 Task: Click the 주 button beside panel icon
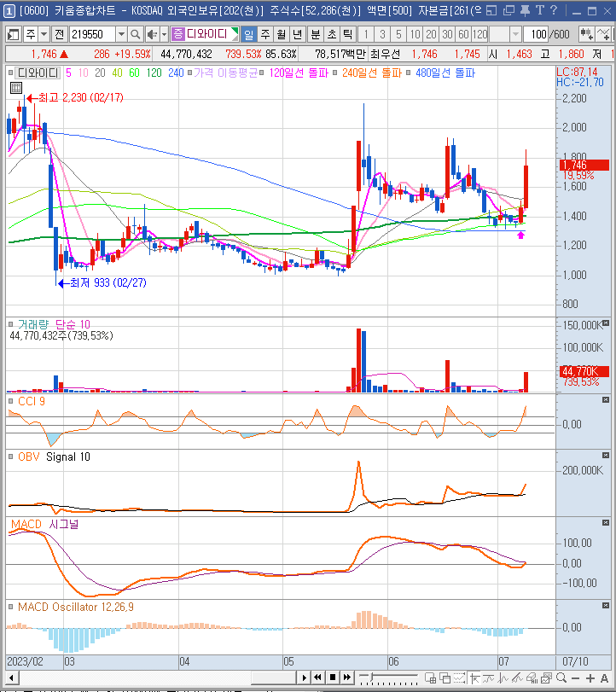pyautogui.click(x=31, y=34)
